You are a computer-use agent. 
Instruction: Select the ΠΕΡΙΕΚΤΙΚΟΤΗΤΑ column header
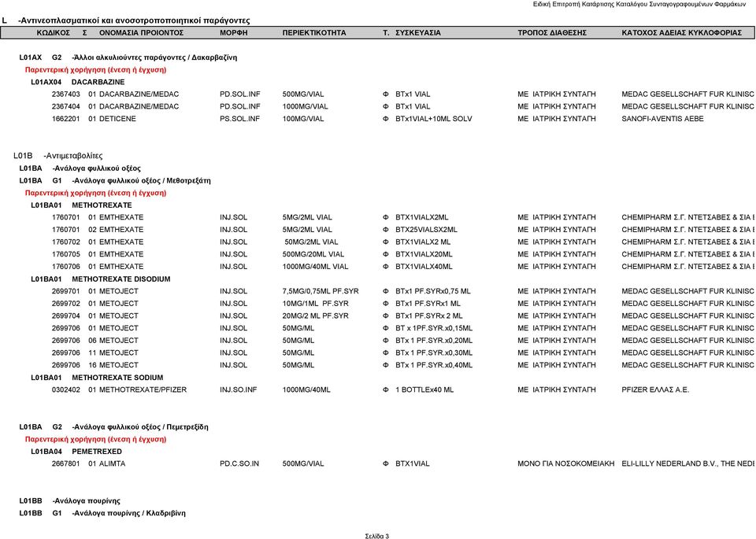pyautogui.click(x=314, y=33)
